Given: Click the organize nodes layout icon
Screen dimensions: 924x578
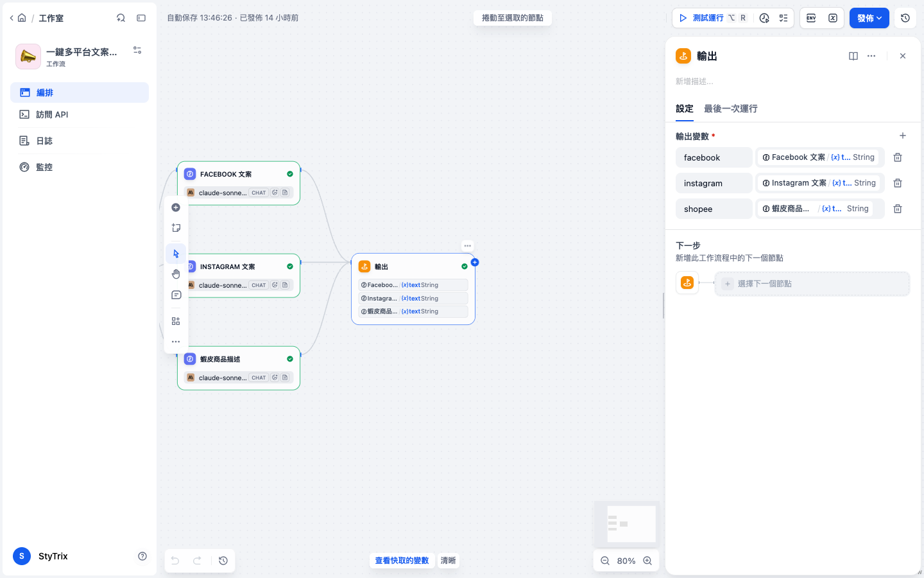Looking at the screenshot, I should [x=176, y=321].
